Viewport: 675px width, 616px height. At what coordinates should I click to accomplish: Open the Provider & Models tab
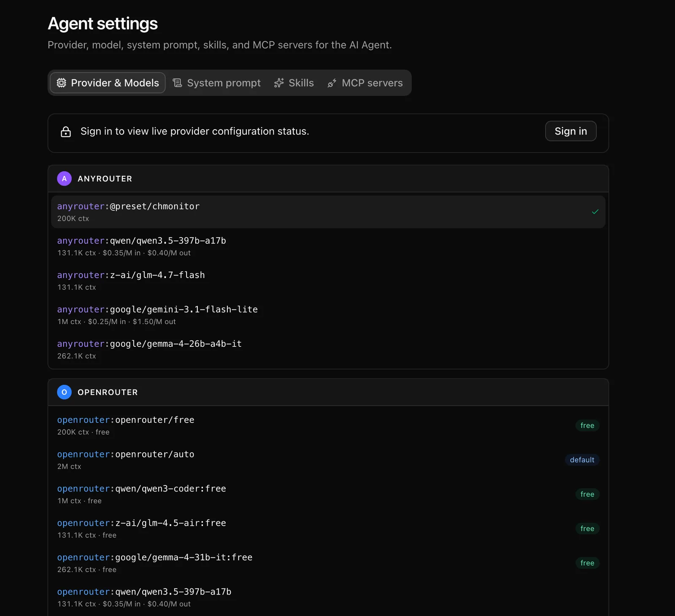[x=108, y=83]
